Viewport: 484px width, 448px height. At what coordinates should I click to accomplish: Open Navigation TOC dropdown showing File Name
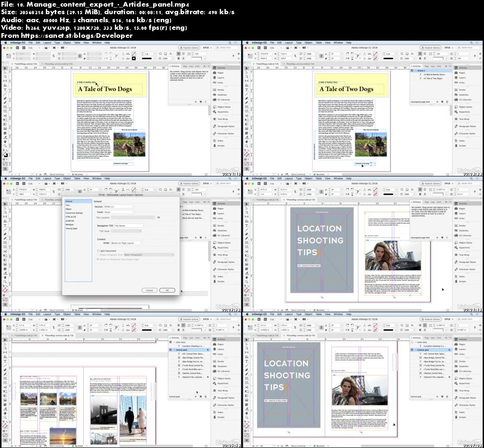130,226
